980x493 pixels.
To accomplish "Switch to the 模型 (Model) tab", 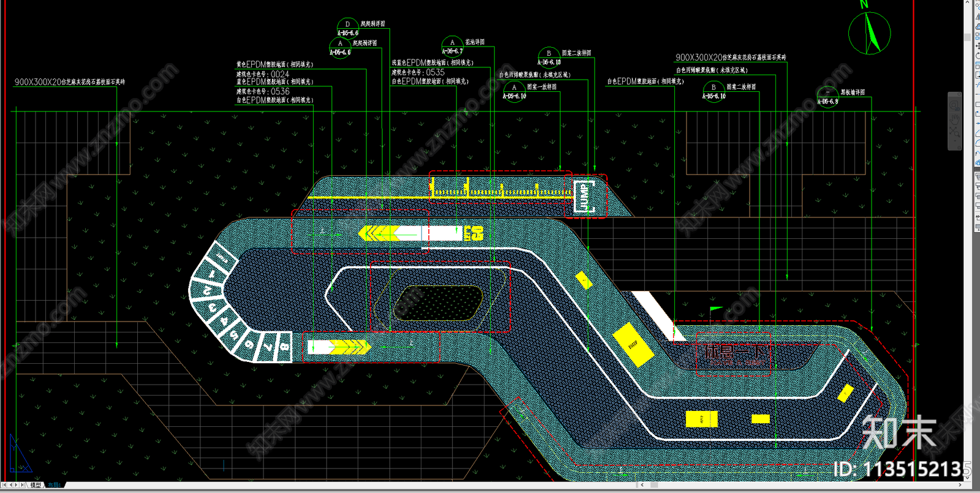I will click(36, 485).
